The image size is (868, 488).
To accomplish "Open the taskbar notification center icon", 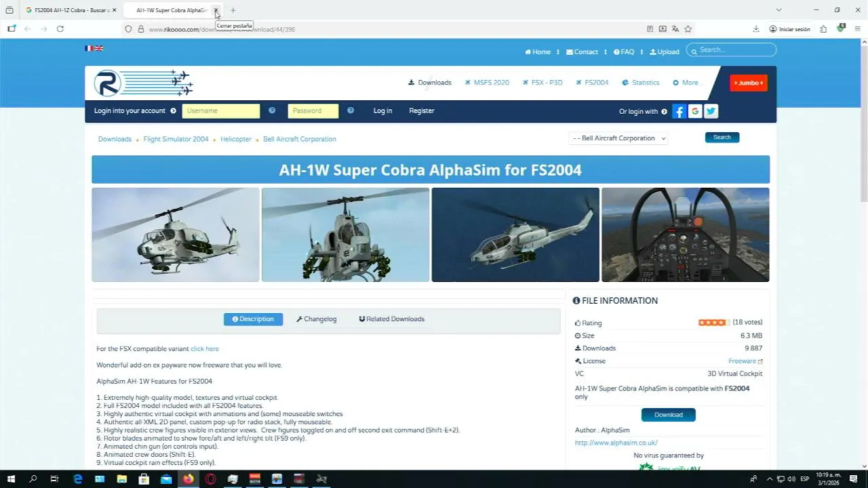I will coord(854,479).
